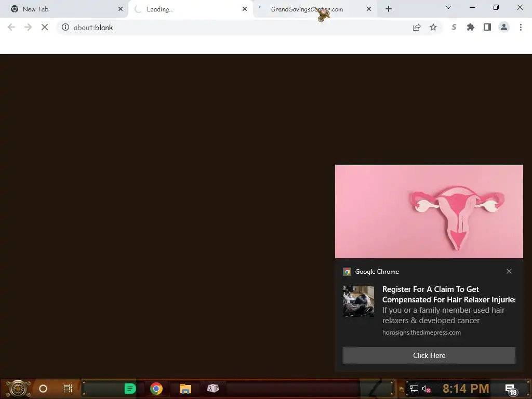Open the network tray icon

coord(414,389)
